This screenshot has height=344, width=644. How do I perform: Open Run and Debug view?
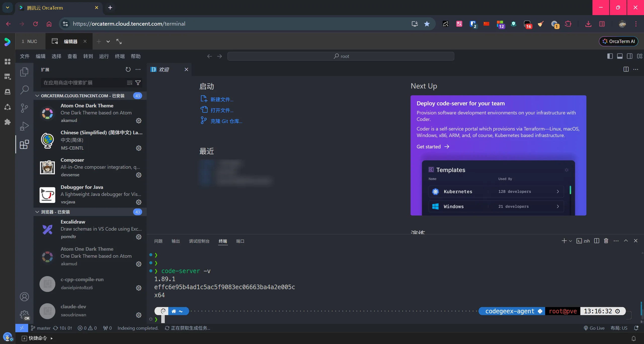[x=24, y=126]
